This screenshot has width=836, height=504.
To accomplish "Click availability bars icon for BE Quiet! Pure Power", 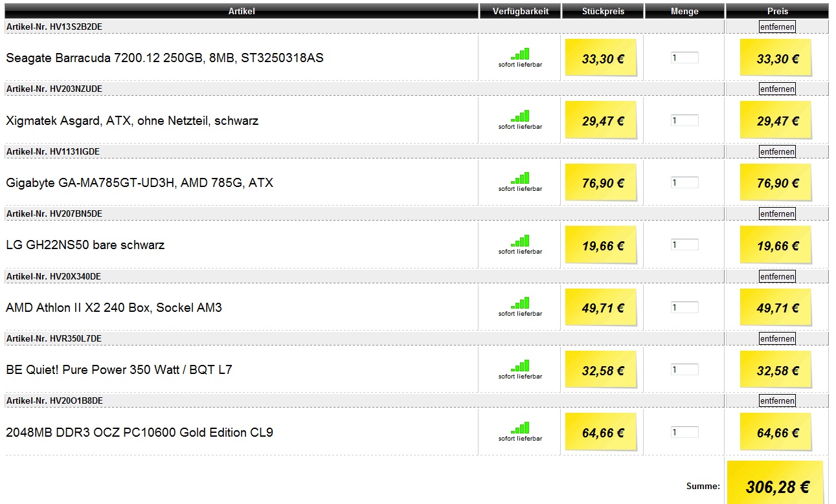I will (520, 366).
